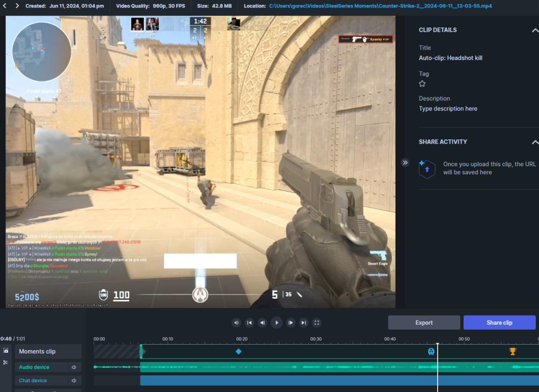Collapse the right side panel with double chevron
Image resolution: width=539 pixels, height=392 pixels.
click(405, 163)
